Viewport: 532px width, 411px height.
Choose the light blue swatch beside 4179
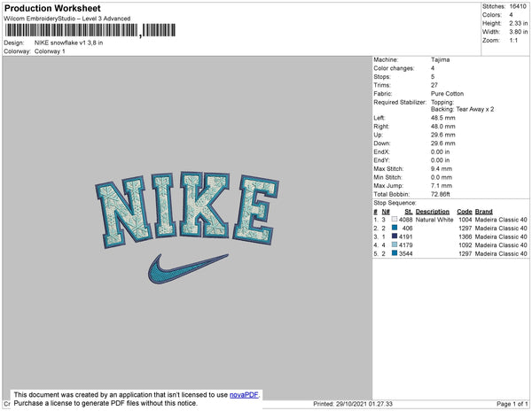[x=395, y=244]
